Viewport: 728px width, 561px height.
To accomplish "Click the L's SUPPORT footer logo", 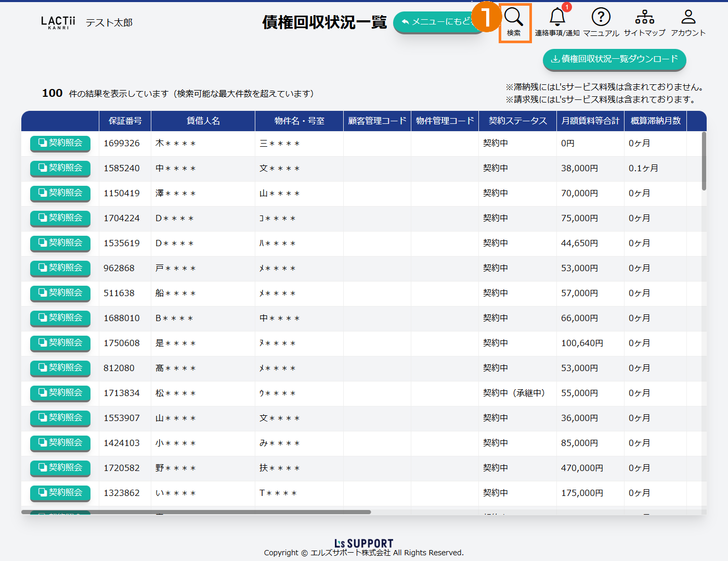I will coord(363,543).
